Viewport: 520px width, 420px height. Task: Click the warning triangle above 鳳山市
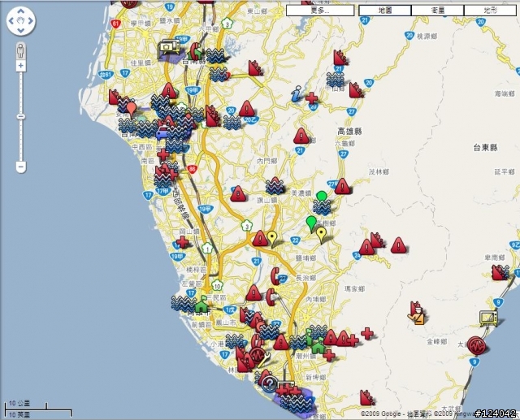(x=253, y=293)
